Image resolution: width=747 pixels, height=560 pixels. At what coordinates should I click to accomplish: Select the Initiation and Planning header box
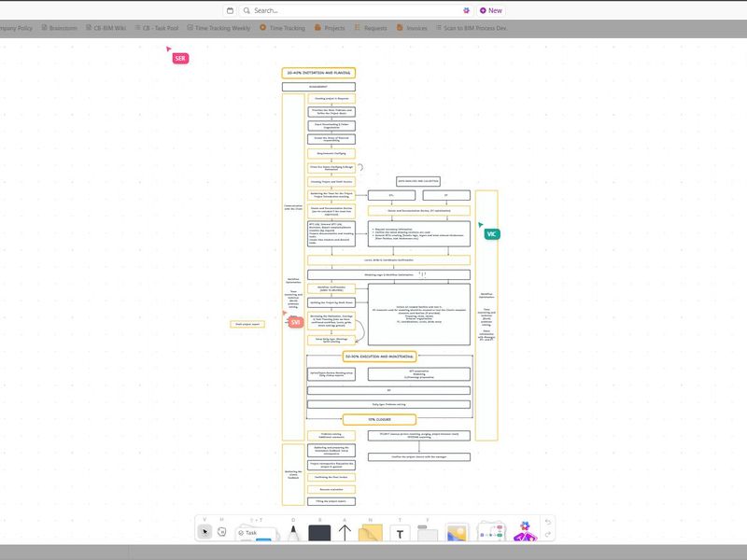point(318,73)
